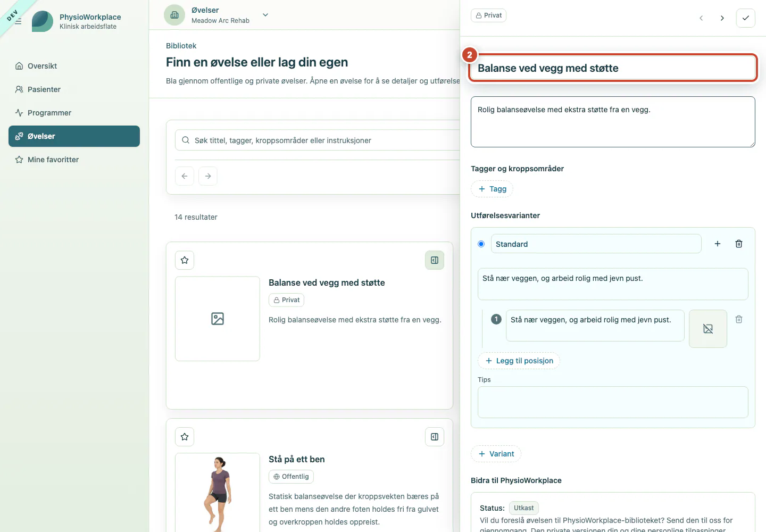Go to previous results page arrow
Image resolution: width=766 pixels, height=532 pixels.
[x=185, y=176]
